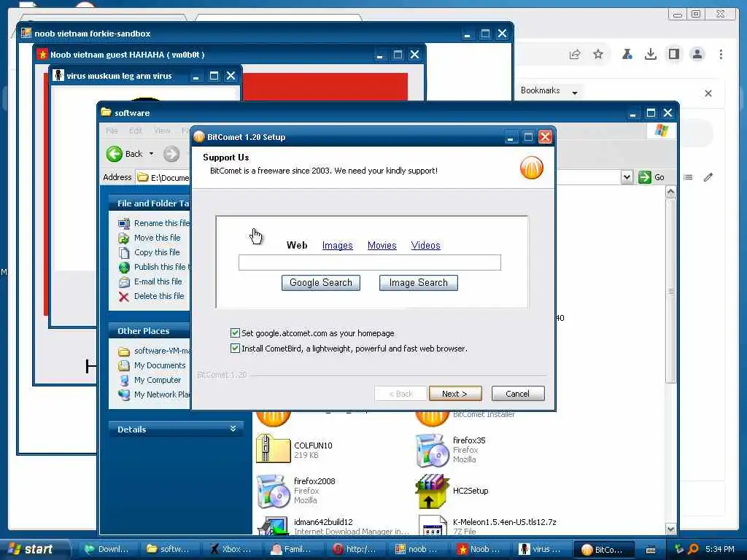Collapse the Details panel expander
The height and width of the screenshot is (560, 747).
point(233,429)
